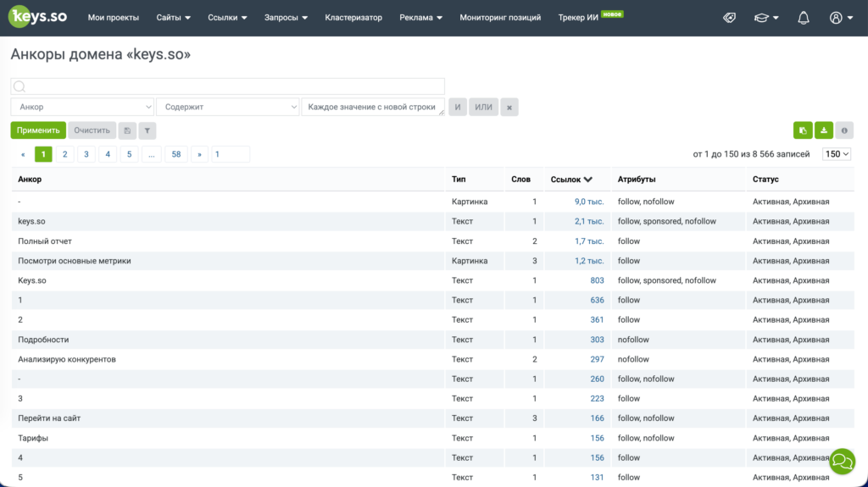Remove filter row with x button
The image size is (868, 487).
[509, 108]
